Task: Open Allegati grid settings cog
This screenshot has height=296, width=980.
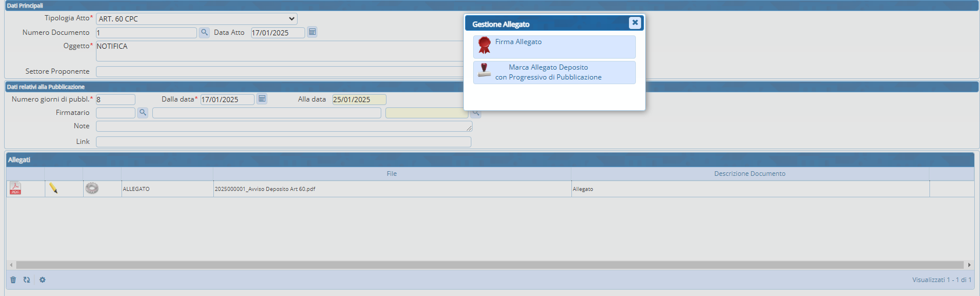Action: point(42,280)
